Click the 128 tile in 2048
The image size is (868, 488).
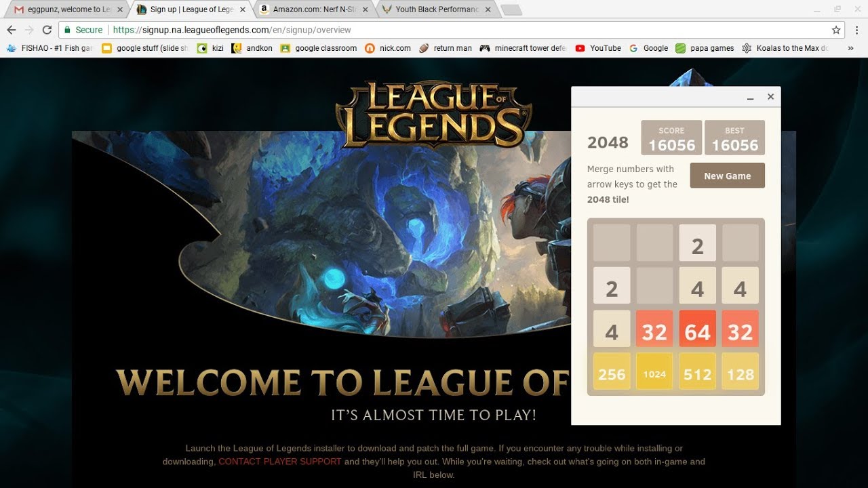click(740, 371)
